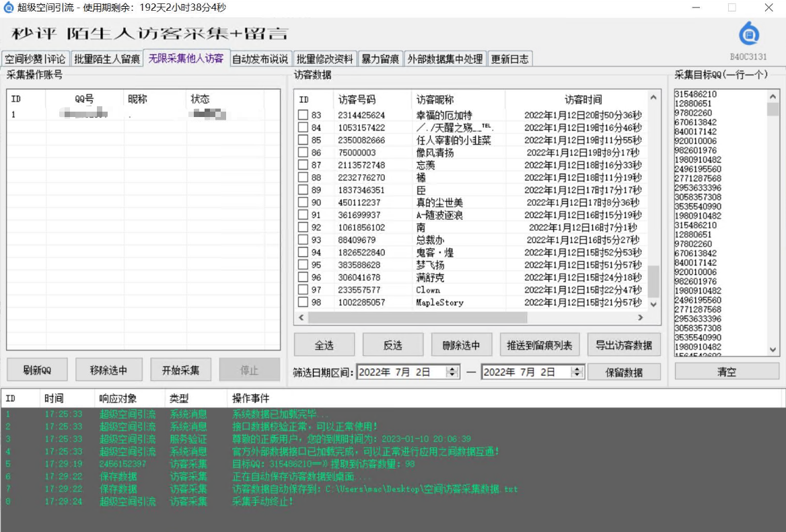
Task: Check the box for visitor row 83
Action: [303, 115]
